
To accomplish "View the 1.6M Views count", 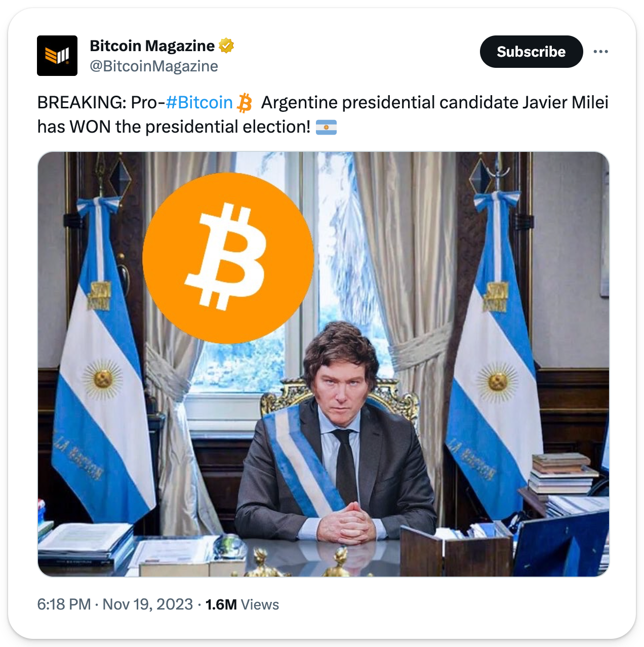I will (242, 604).
